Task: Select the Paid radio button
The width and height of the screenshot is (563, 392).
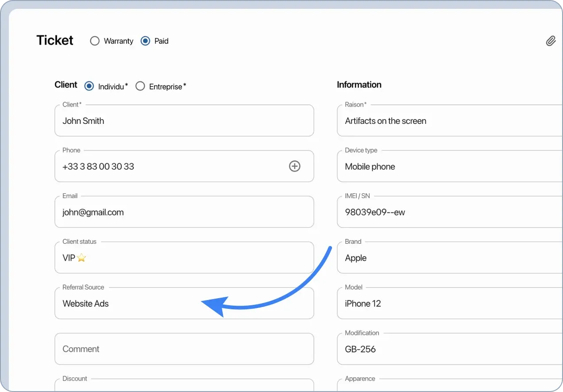Action: [x=145, y=41]
